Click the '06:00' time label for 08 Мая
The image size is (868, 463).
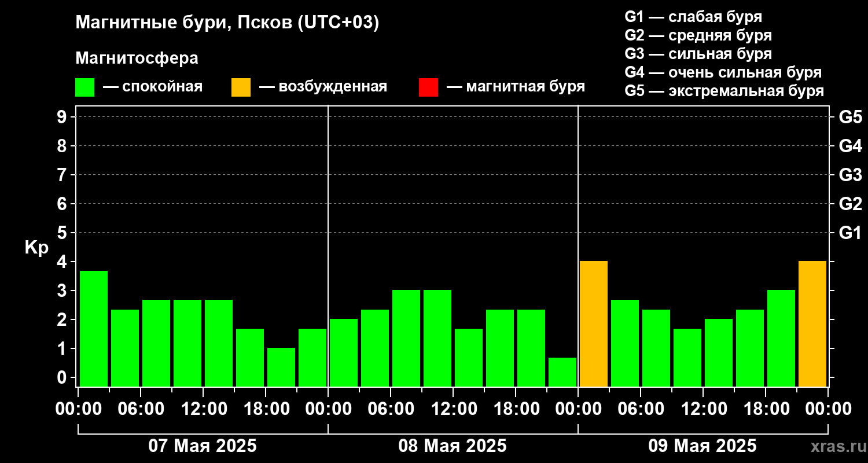(x=391, y=409)
